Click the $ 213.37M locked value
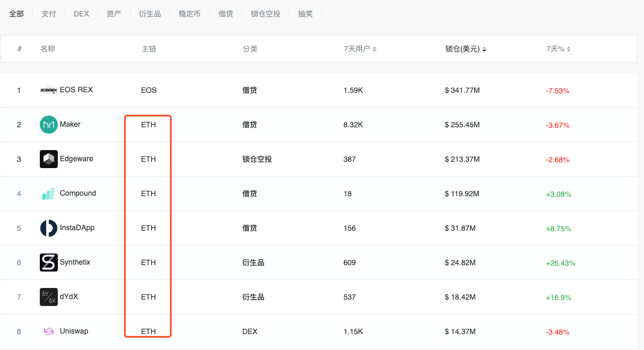 pos(463,159)
